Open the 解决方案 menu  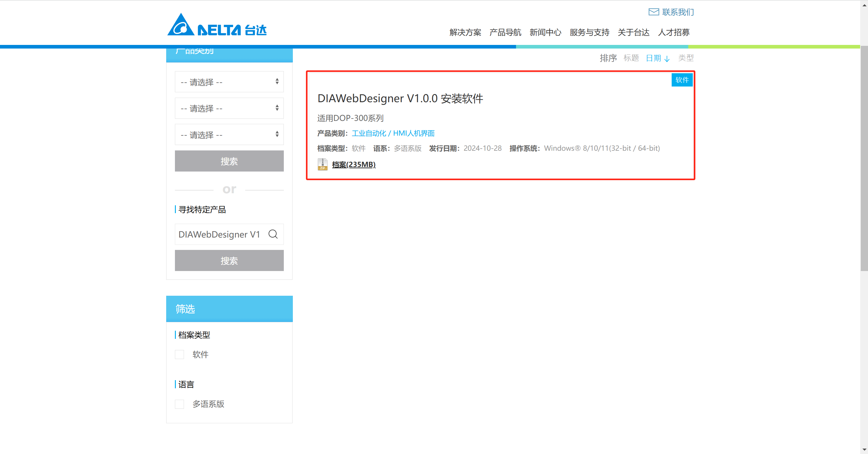tap(465, 32)
